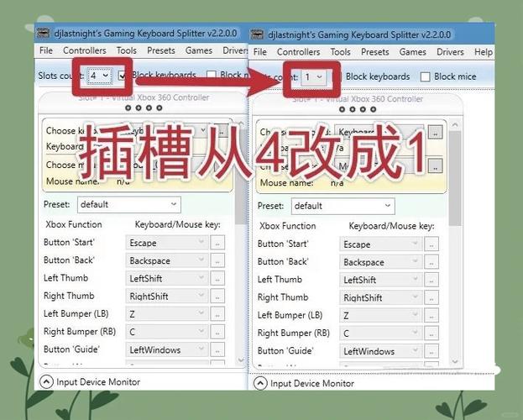Screen dimensions: 523x420
Task: Open Presets menu in right window
Action: [375, 52]
